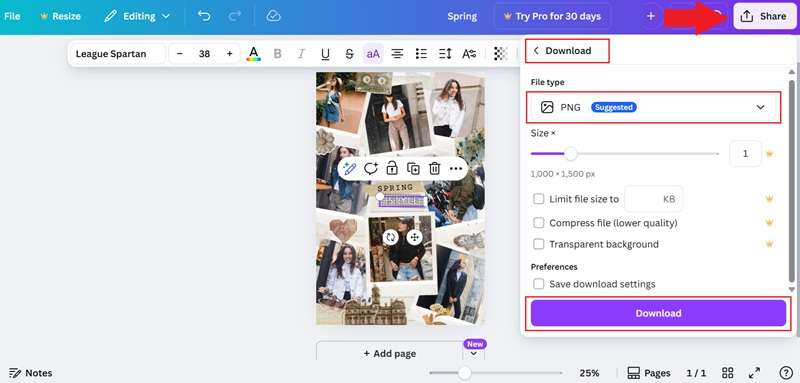Click the Add page button
800x383 pixels.
(x=389, y=353)
